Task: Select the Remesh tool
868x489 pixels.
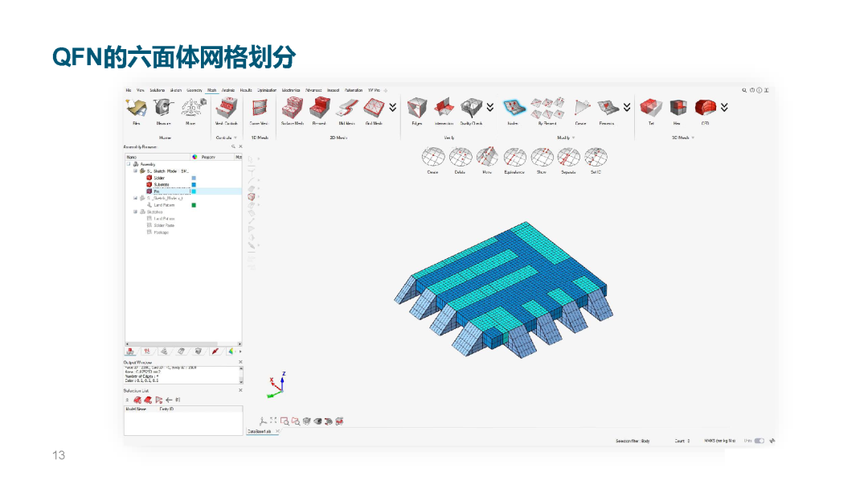Action: [319, 111]
